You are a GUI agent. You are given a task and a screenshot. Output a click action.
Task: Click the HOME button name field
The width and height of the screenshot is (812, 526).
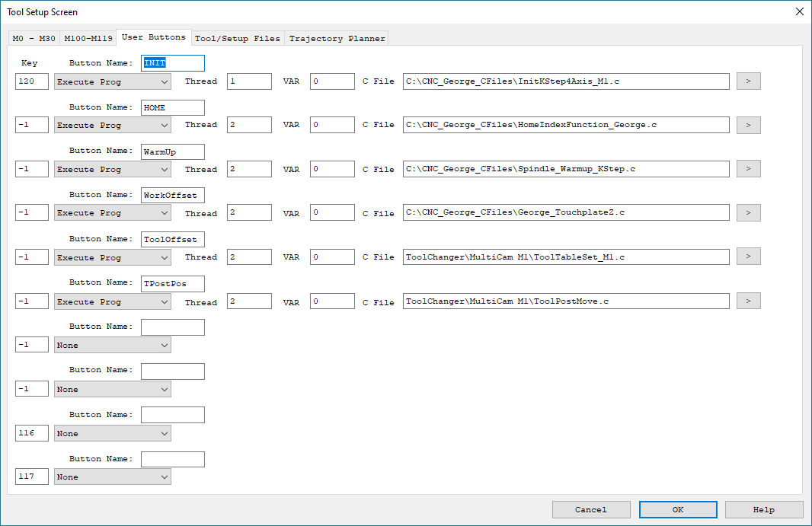pyautogui.click(x=173, y=108)
